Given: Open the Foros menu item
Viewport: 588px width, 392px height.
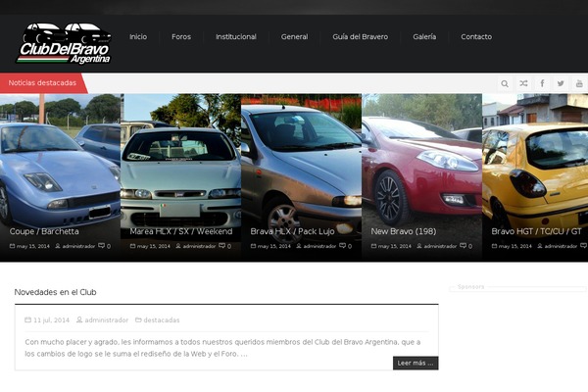Looking at the screenshot, I should (x=181, y=37).
